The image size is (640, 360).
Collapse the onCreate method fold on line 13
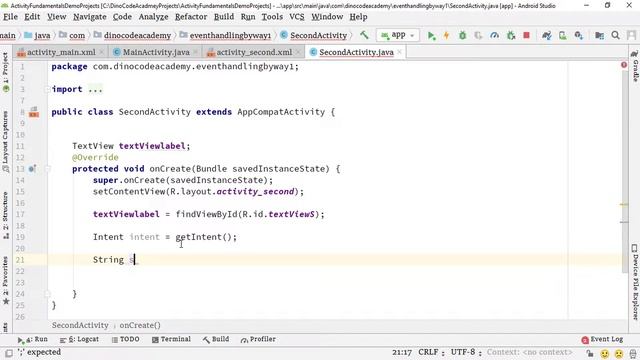pos(47,169)
